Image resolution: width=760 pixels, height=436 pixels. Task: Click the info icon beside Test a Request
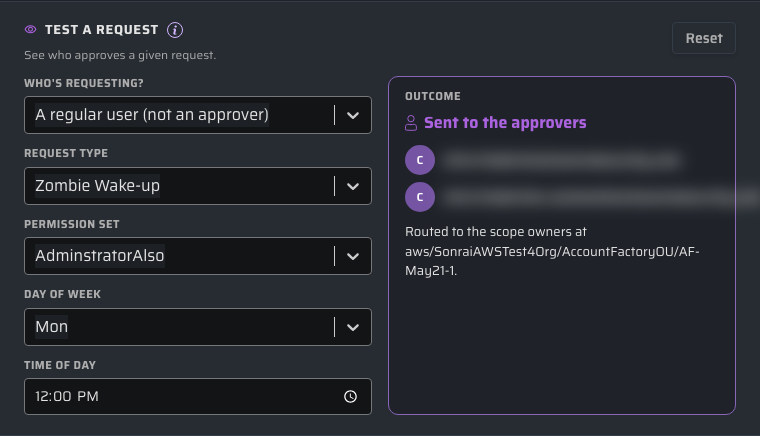pyautogui.click(x=175, y=30)
